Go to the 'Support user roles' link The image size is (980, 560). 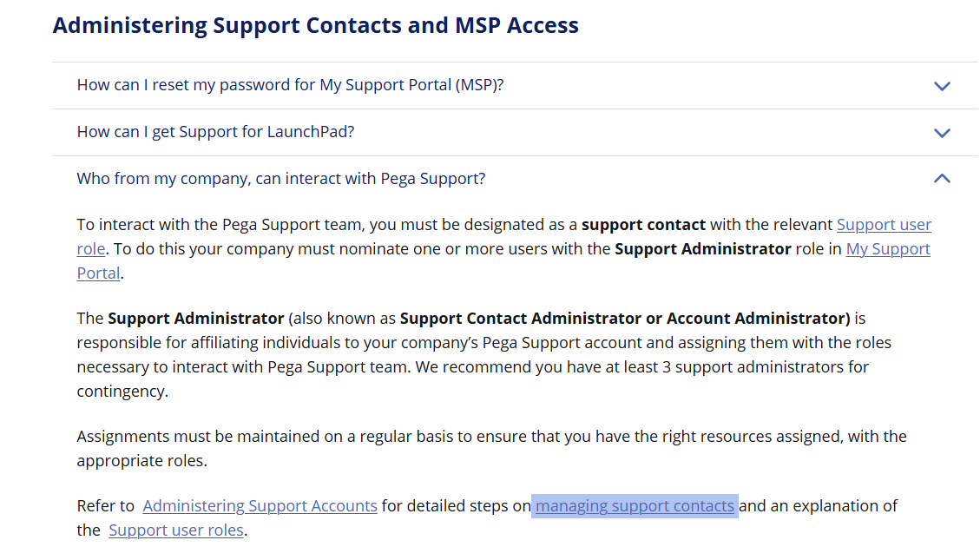coord(176,530)
